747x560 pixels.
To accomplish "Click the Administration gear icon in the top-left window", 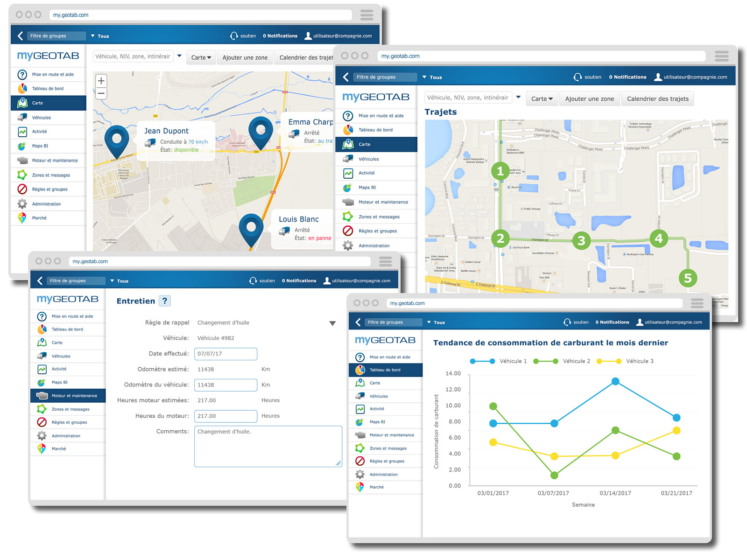I will coord(22,204).
